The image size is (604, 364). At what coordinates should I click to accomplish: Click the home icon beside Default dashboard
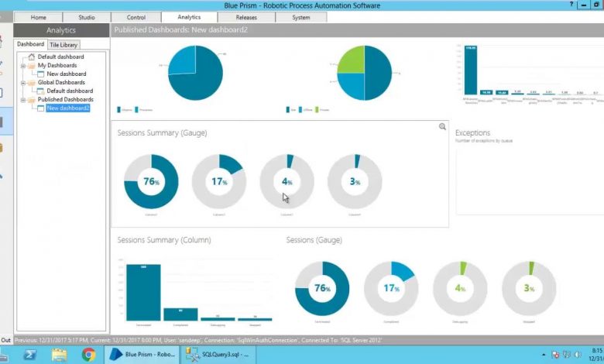point(32,57)
